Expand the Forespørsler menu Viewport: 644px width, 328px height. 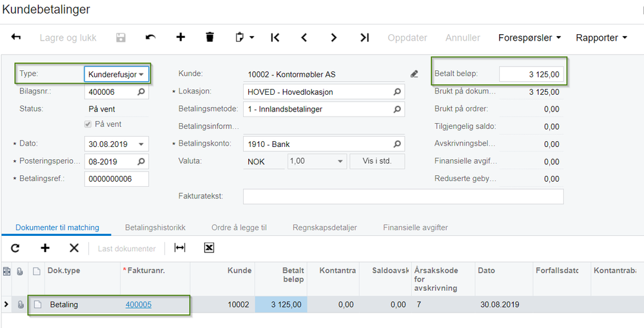pos(529,38)
